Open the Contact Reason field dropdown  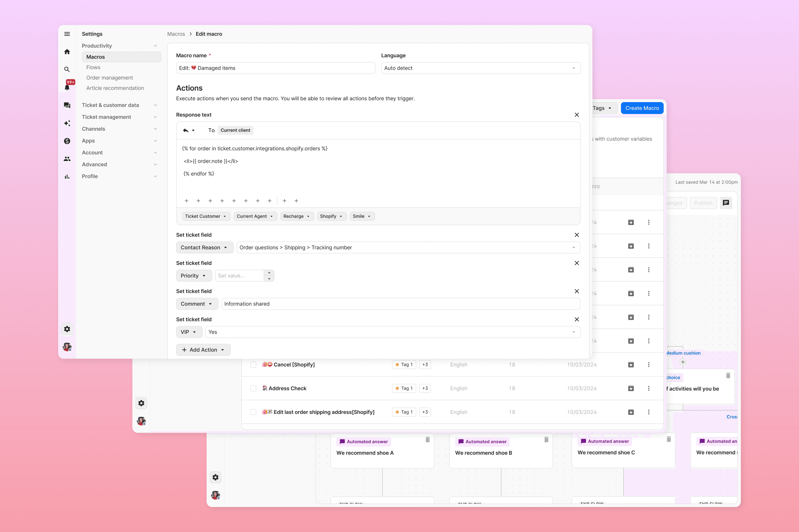[x=204, y=248]
